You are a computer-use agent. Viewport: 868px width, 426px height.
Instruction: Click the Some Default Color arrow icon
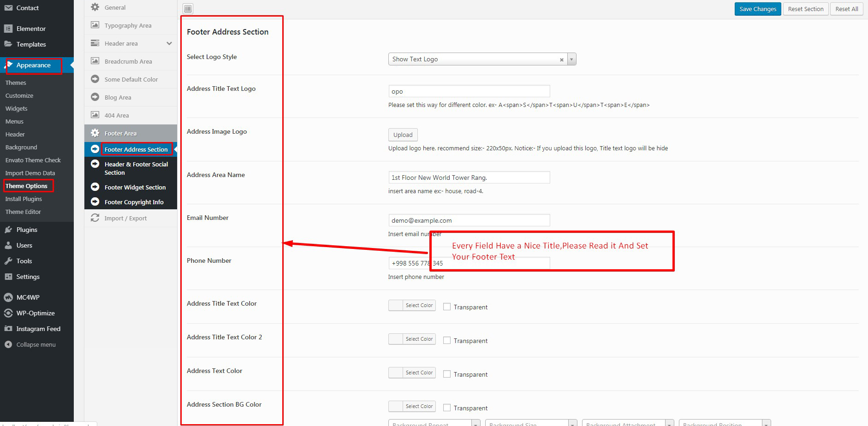(x=95, y=79)
